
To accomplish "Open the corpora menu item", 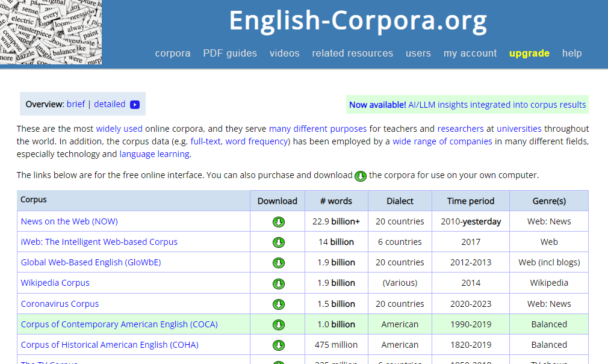I will coord(173,53).
